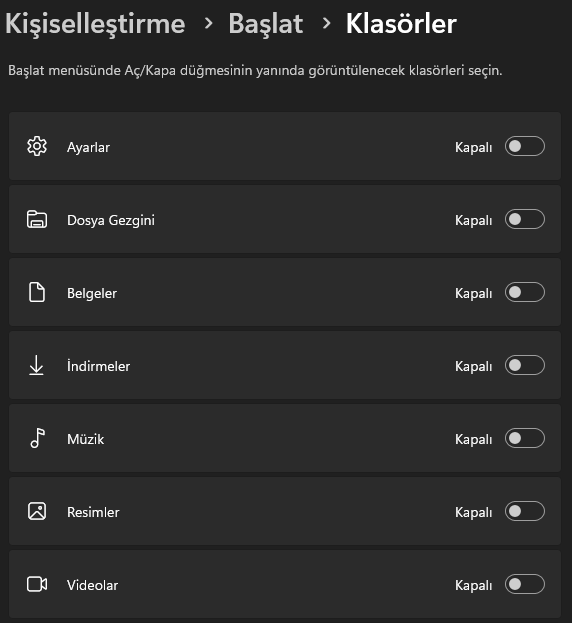Click the Videolar row label
The width and height of the screenshot is (572, 623).
92,585
